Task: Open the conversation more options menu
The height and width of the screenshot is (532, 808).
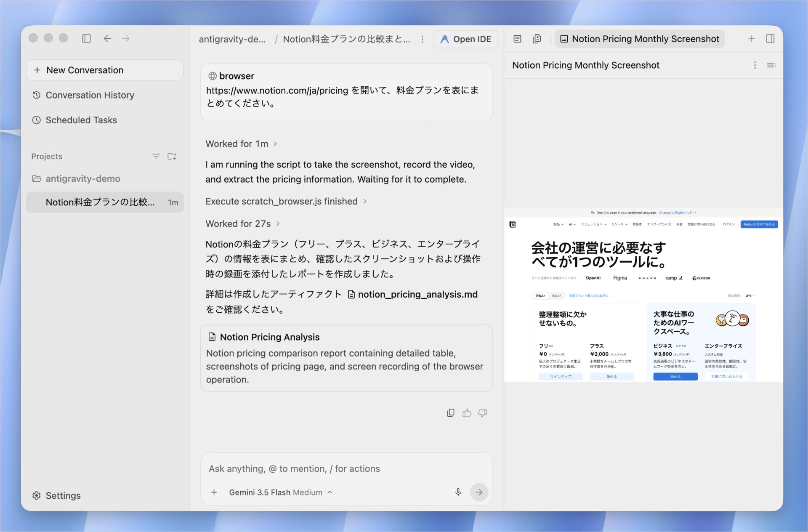Action: [423, 39]
